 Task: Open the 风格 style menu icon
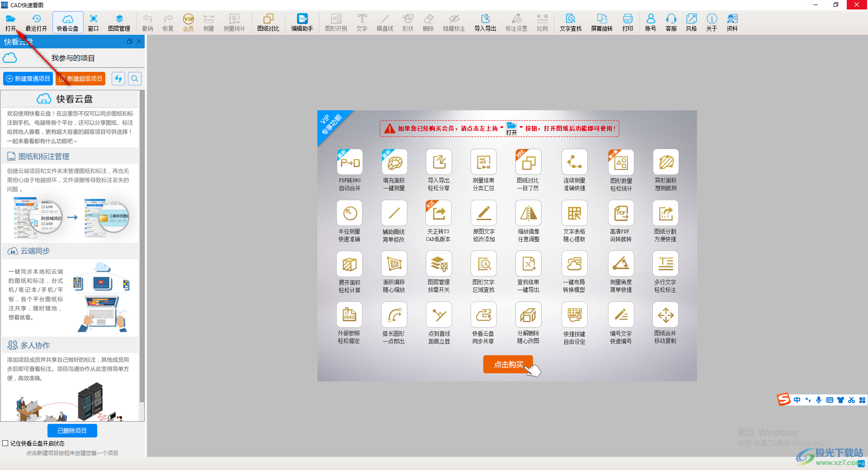pos(691,22)
